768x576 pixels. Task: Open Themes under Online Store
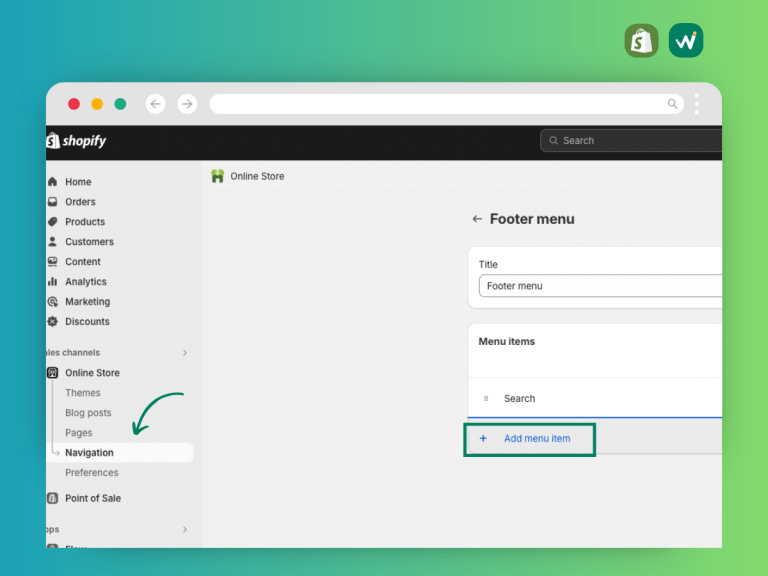[83, 393]
